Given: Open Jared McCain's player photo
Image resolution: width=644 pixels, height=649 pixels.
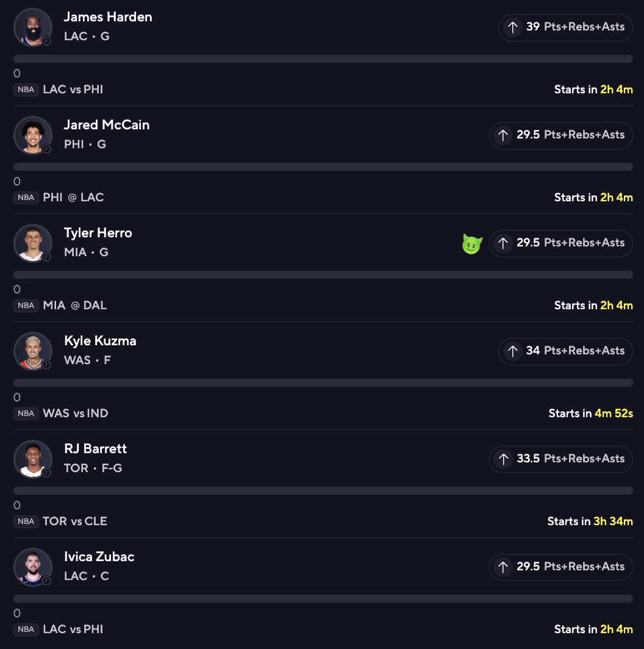Looking at the screenshot, I should pos(33,135).
